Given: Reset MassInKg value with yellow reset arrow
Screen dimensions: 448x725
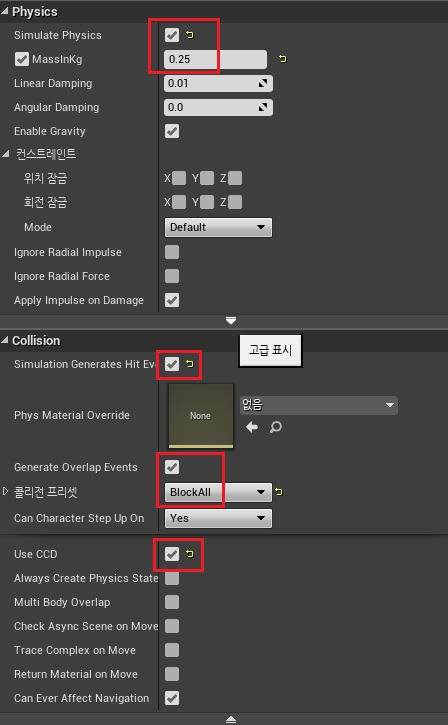Looking at the screenshot, I should click(282, 59).
